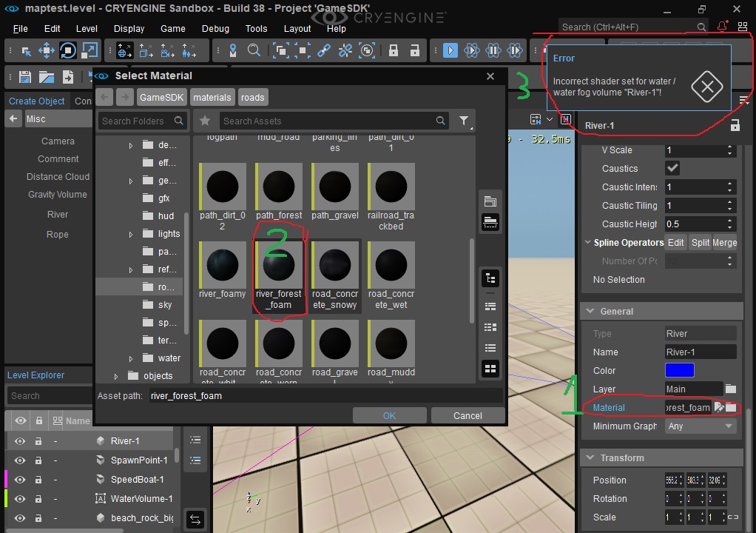
Task: Click the Search Assets field
Action: tap(334, 121)
